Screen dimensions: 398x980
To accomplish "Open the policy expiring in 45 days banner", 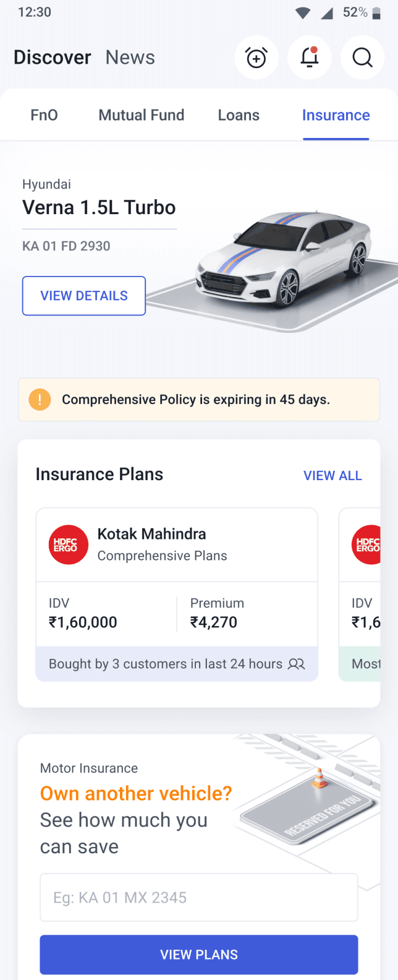I will pyautogui.click(x=198, y=400).
